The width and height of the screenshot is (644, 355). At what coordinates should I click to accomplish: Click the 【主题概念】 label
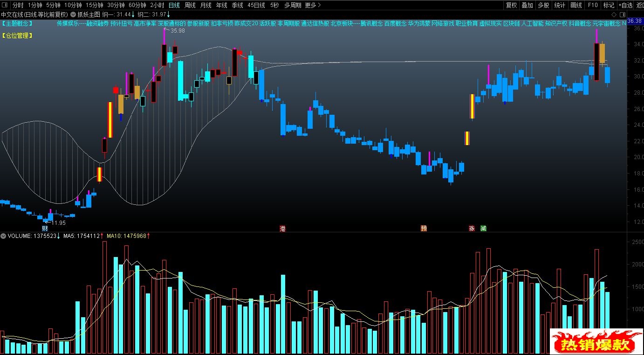[17, 23]
